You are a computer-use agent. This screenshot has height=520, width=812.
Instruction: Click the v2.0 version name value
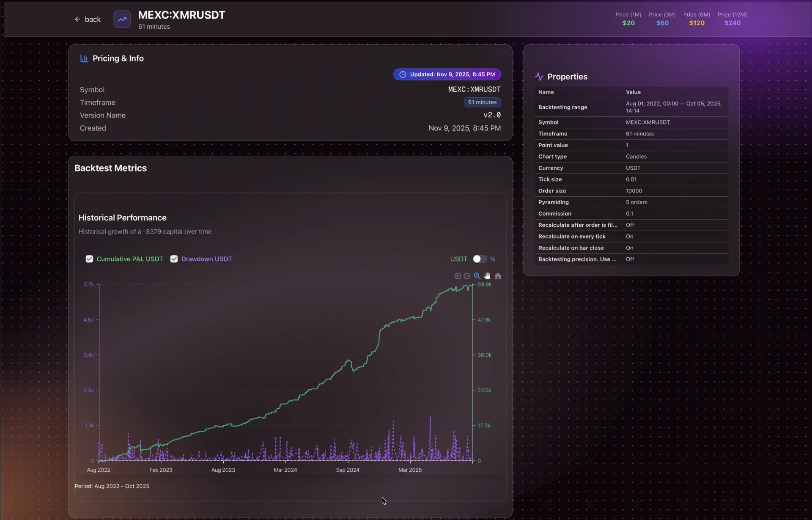pyautogui.click(x=492, y=115)
